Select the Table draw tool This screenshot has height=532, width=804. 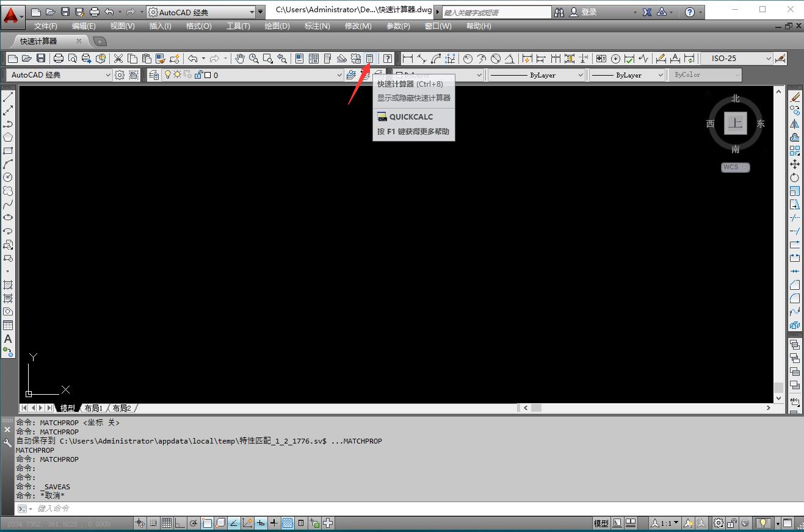(8, 325)
